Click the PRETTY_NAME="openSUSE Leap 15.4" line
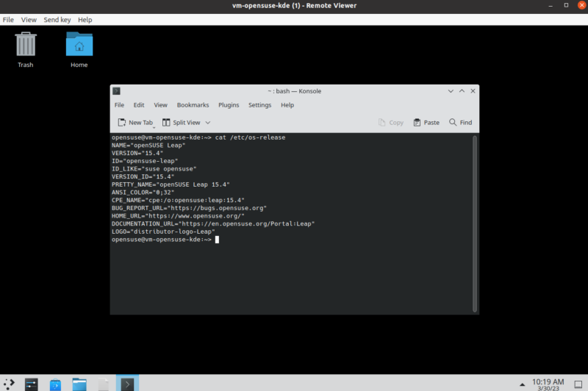 [x=171, y=184]
